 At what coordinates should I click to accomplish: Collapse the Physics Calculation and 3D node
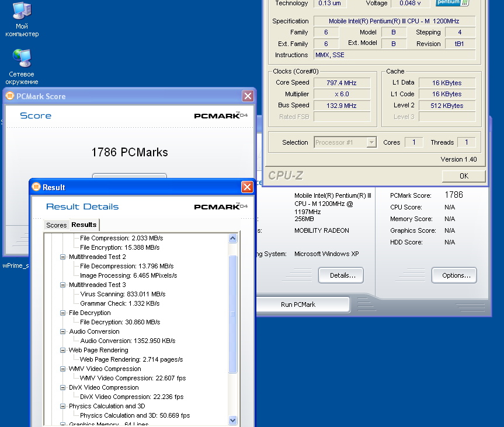point(63,406)
